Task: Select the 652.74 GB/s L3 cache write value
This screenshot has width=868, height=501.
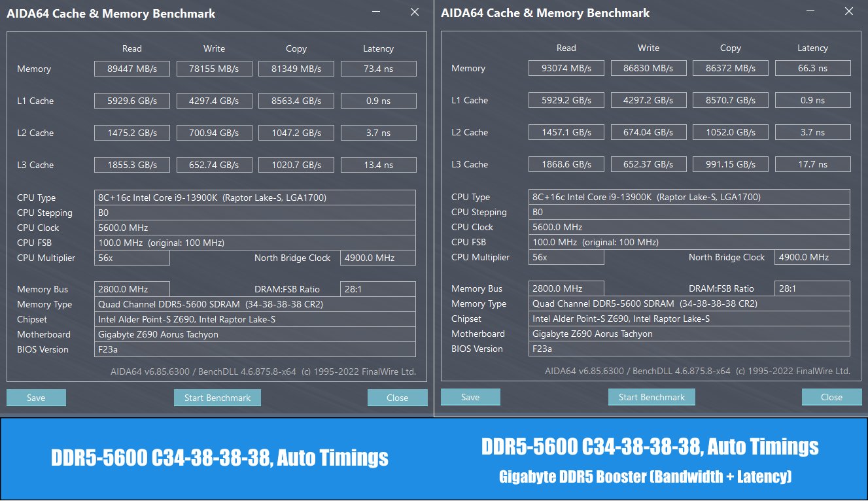Action: tap(214, 165)
